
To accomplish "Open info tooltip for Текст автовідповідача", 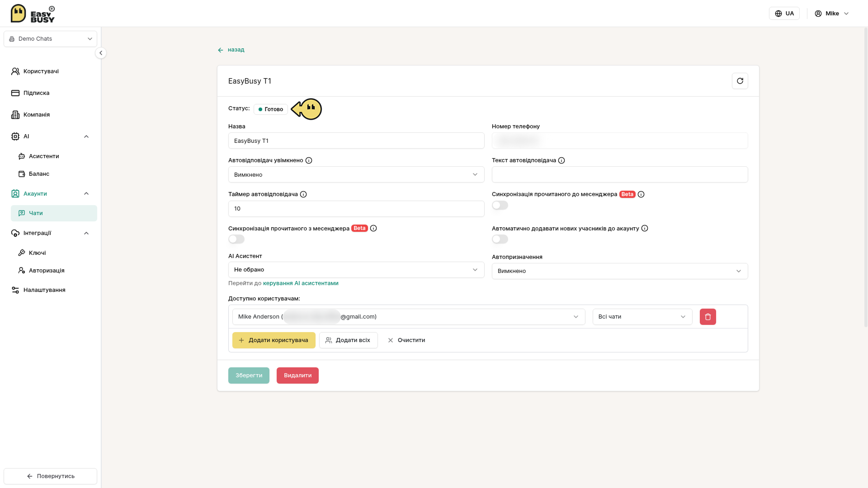I will pos(561,160).
